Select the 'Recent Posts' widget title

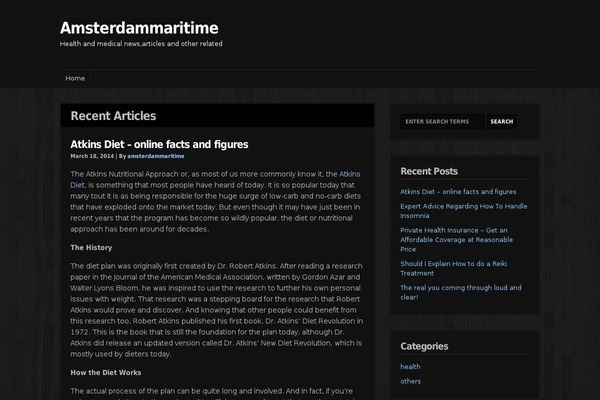[x=429, y=171]
